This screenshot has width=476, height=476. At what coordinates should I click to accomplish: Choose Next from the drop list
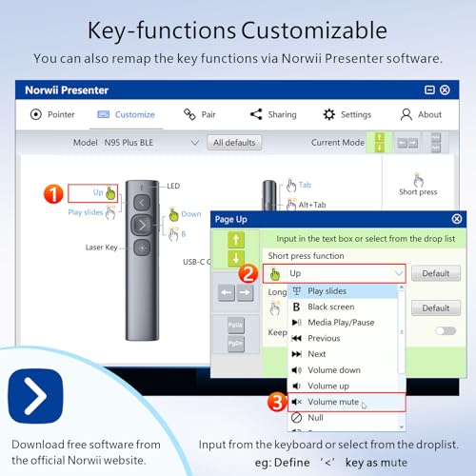point(343,354)
